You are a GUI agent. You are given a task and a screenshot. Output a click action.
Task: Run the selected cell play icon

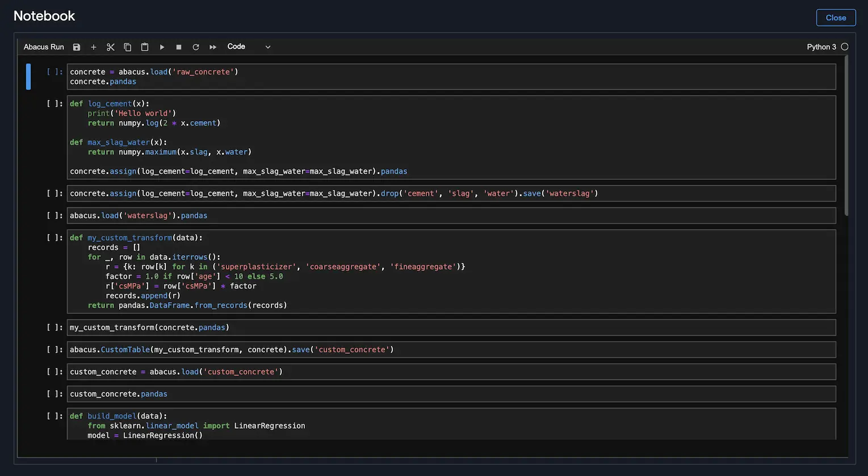coord(162,47)
